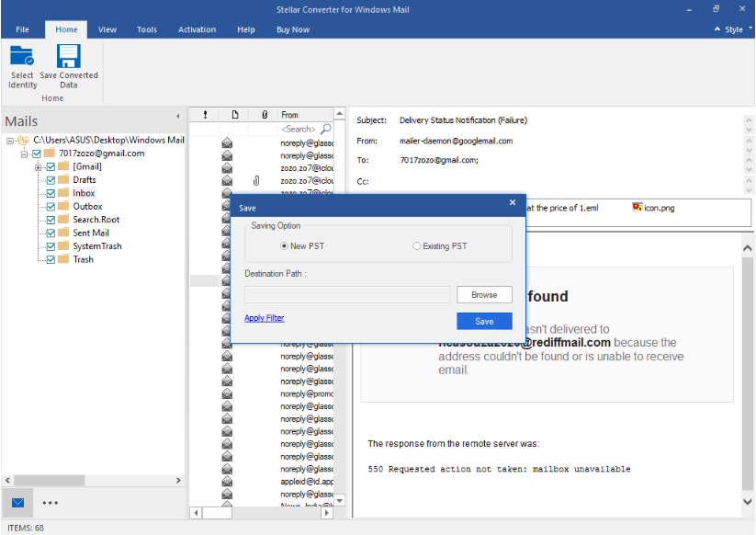Click the document type column header icon
Viewport: 756px width, 535px height.
[235, 114]
